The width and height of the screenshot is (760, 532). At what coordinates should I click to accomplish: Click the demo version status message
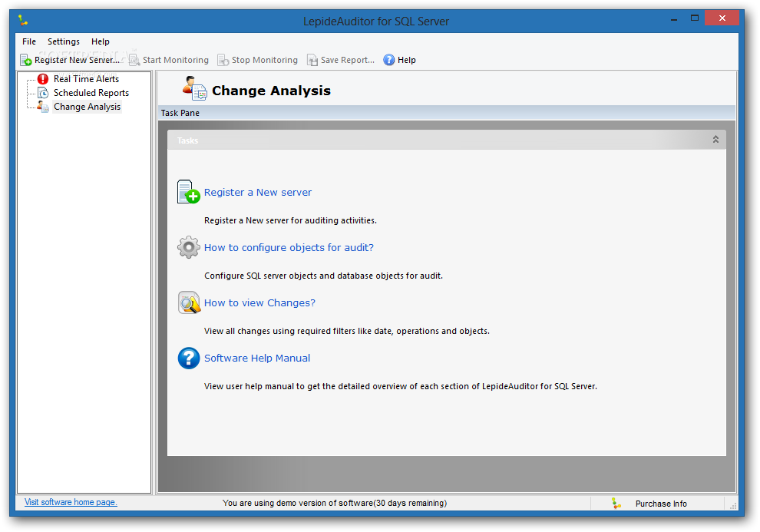click(335, 503)
